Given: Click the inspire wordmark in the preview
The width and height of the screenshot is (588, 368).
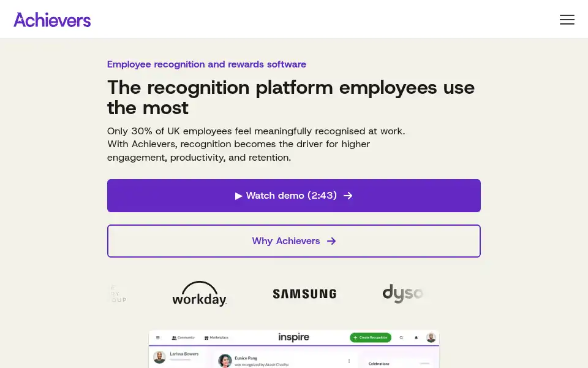Looking at the screenshot, I should pyautogui.click(x=293, y=337).
